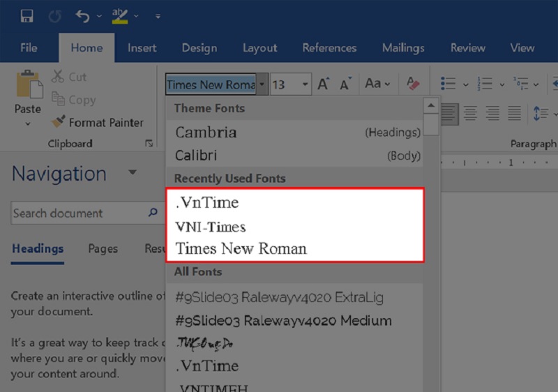
Task: Expand the Paste options arrow
Action: point(28,123)
